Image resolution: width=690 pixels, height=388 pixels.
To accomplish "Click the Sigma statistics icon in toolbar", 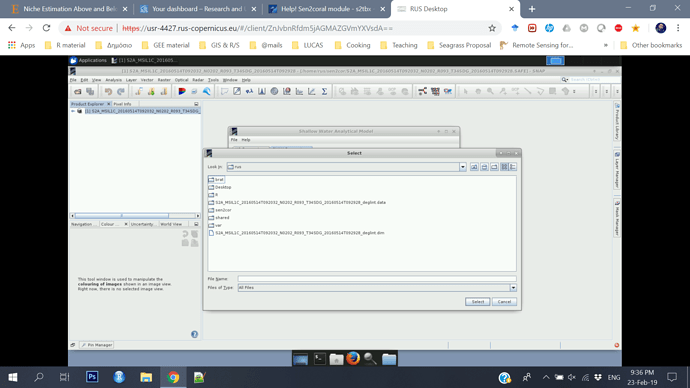I will point(324,92).
